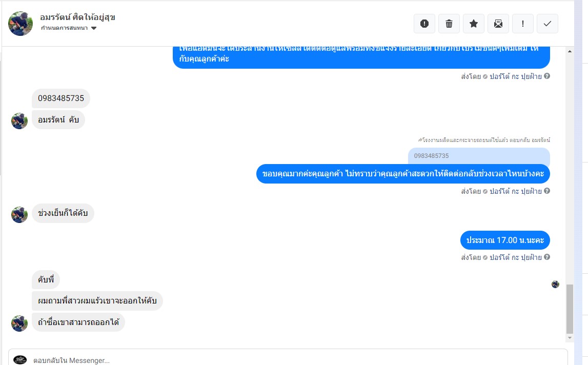Select the phone number message 0983485735
Viewport: 588px width, 365px height.
click(61, 98)
